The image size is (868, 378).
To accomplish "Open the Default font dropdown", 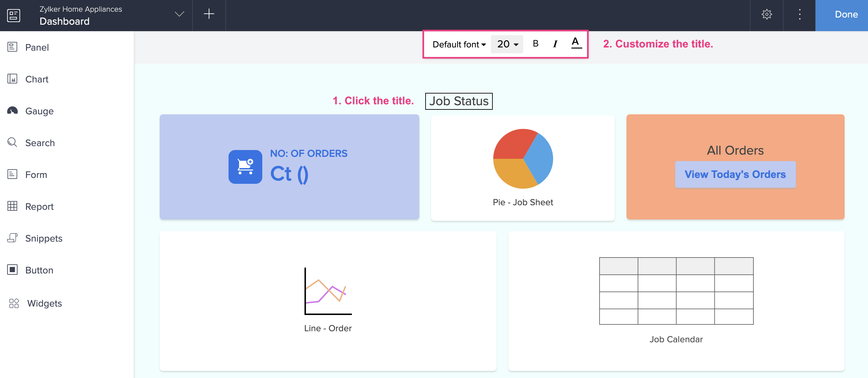I will pos(459,44).
